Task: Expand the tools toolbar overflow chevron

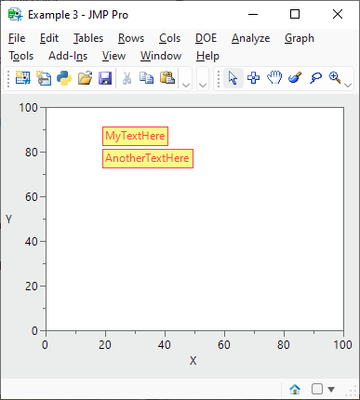Action: tap(348, 85)
